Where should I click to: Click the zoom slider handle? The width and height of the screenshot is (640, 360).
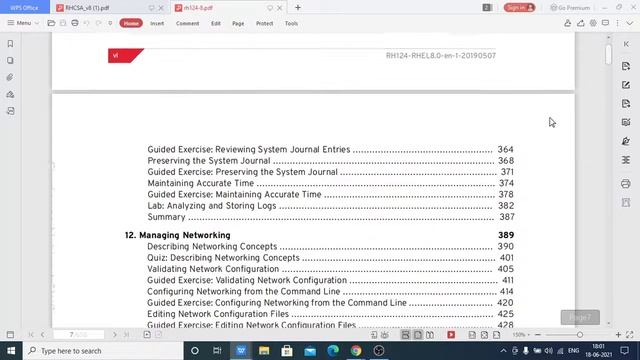(580, 335)
